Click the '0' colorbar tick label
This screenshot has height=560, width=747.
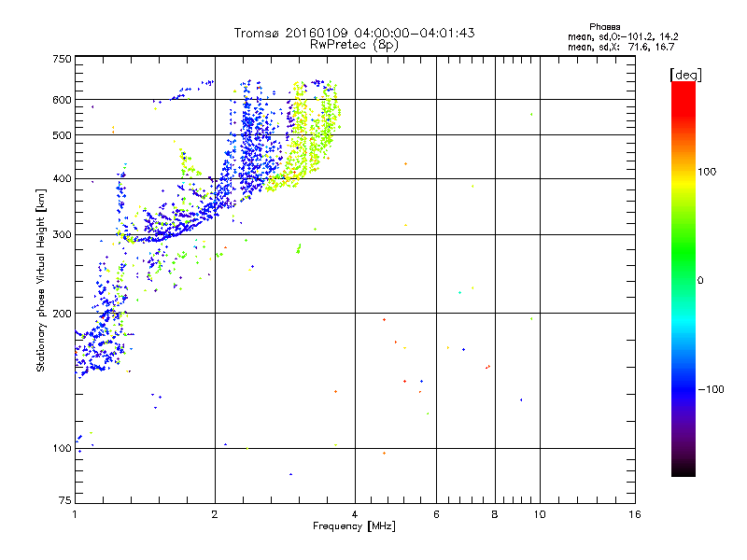(x=700, y=280)
